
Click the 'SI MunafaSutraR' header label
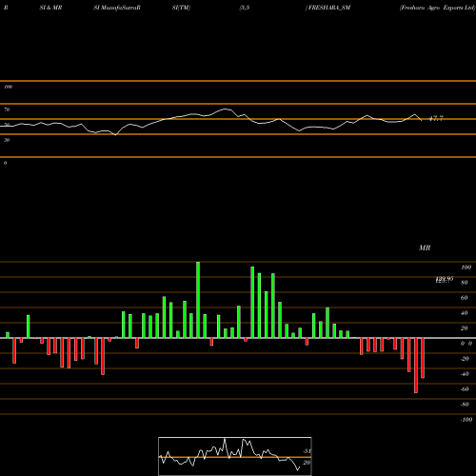click(117, 8)
